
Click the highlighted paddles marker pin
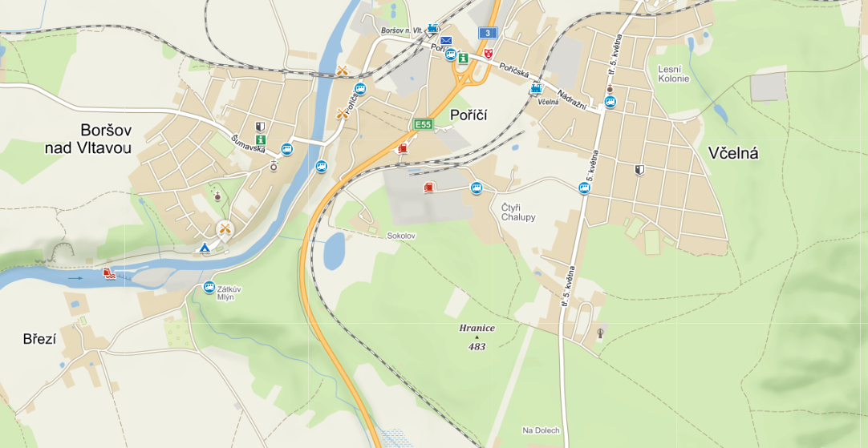tap(224, 228)
